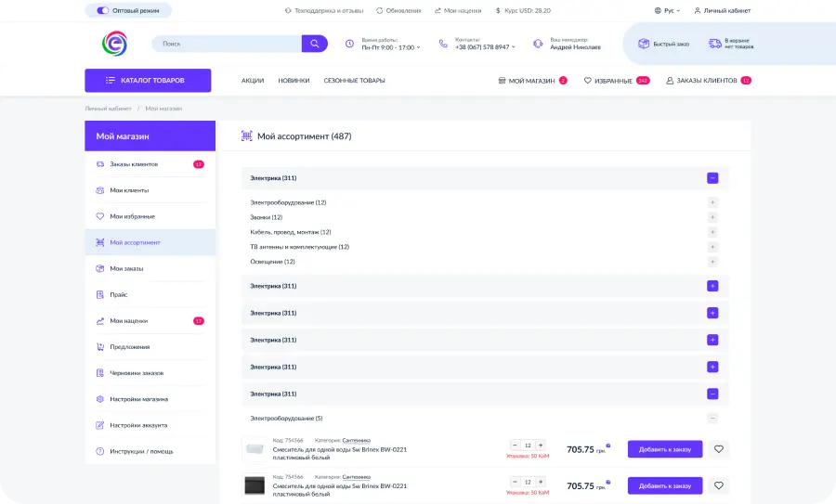Open black Brinex product thumbnail
Screen dimensions: 836x504
255,485
